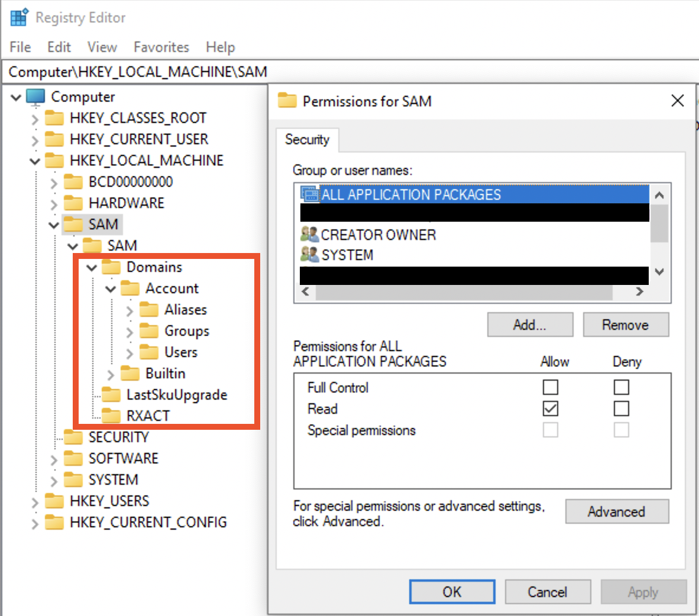The width and height of the screenshot is (699, 616).
Task: Click the user list scroll down arrow
Action: (659, 271)
